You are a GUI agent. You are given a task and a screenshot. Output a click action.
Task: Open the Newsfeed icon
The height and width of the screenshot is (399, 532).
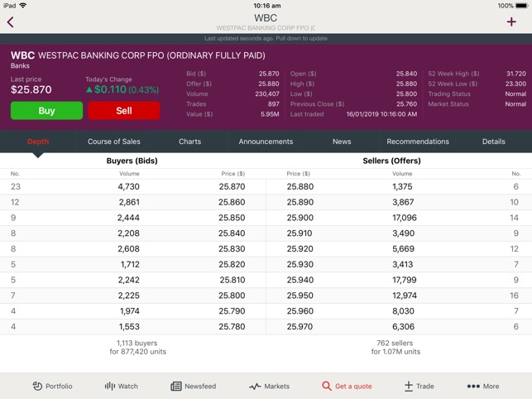click(x=176, y=386)
